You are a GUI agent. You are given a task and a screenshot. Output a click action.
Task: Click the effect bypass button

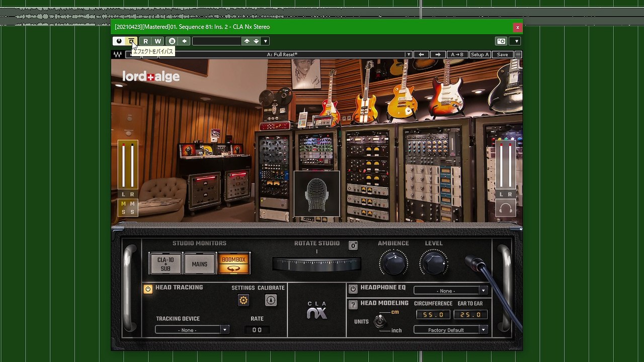pyautogui.click(x=131, y=41)
